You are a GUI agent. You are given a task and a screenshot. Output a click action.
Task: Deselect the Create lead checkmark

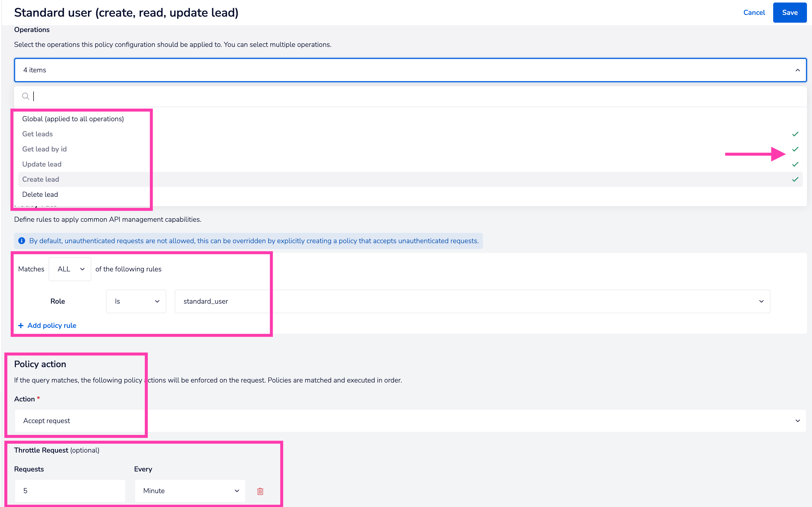(795, 179)
